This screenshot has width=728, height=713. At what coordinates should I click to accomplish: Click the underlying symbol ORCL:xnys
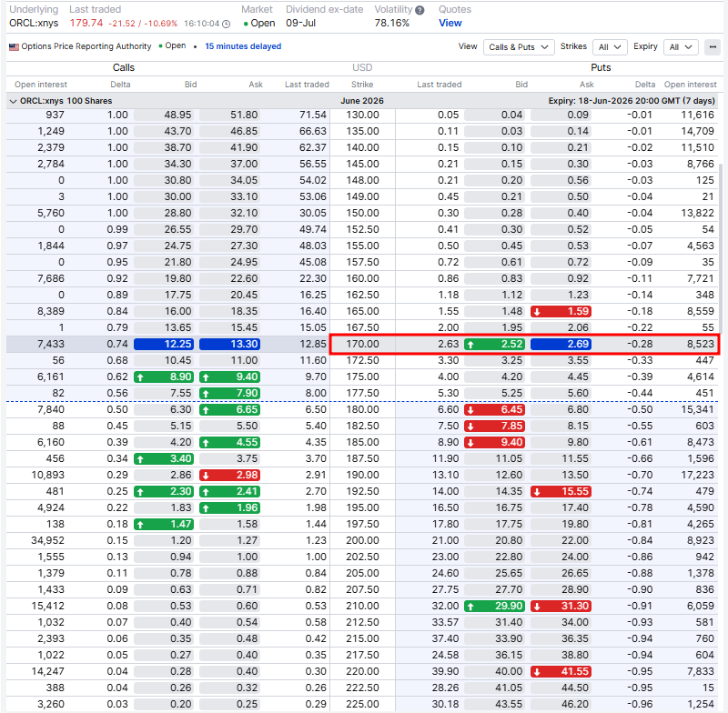coord(34,24)
